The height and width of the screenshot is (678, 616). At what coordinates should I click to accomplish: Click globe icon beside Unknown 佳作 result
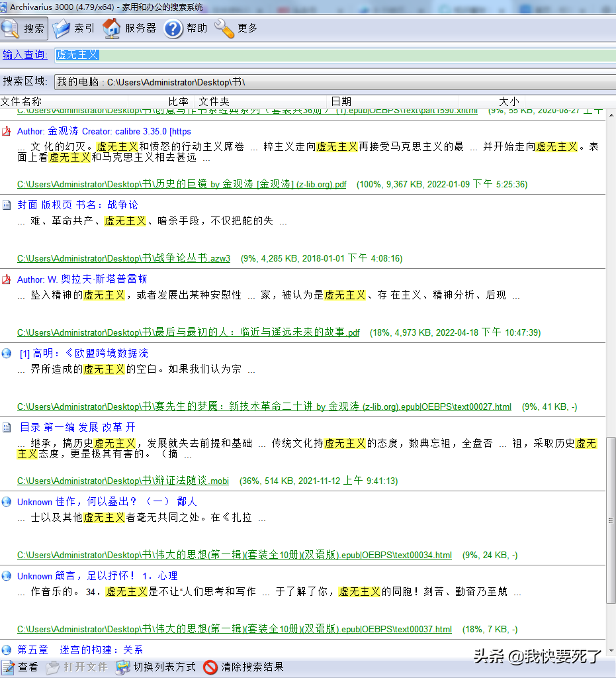click(7, 502)
